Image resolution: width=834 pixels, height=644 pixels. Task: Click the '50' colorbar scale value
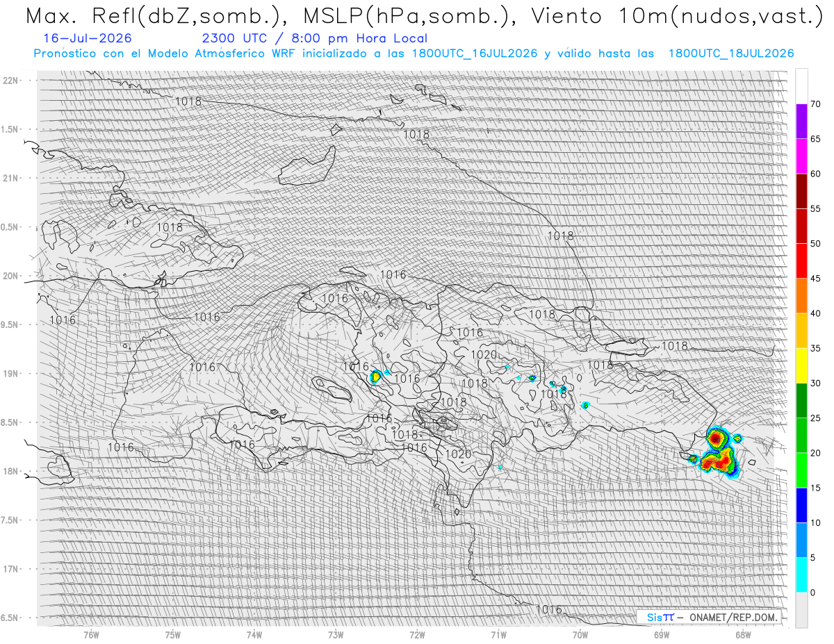[x=815, y=244]
